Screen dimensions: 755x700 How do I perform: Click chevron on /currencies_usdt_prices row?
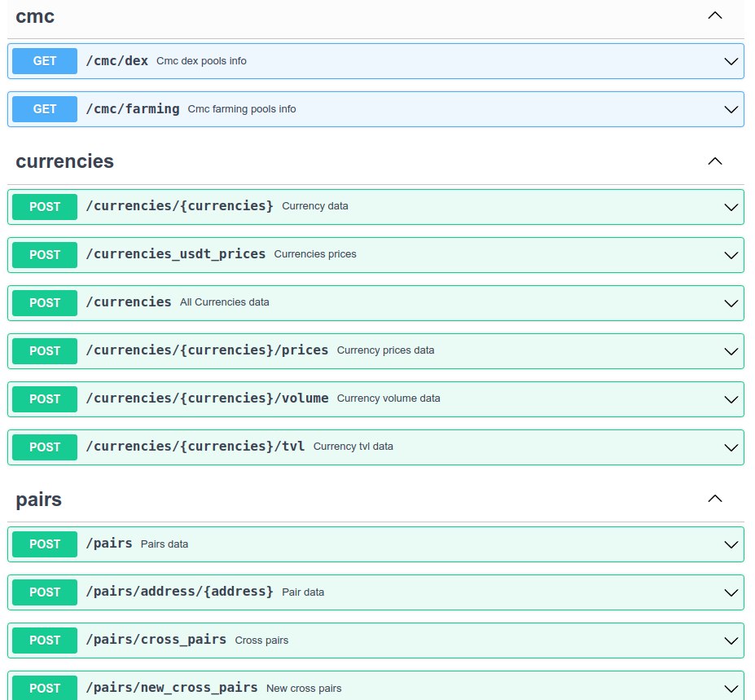click(x=731, y=255)
